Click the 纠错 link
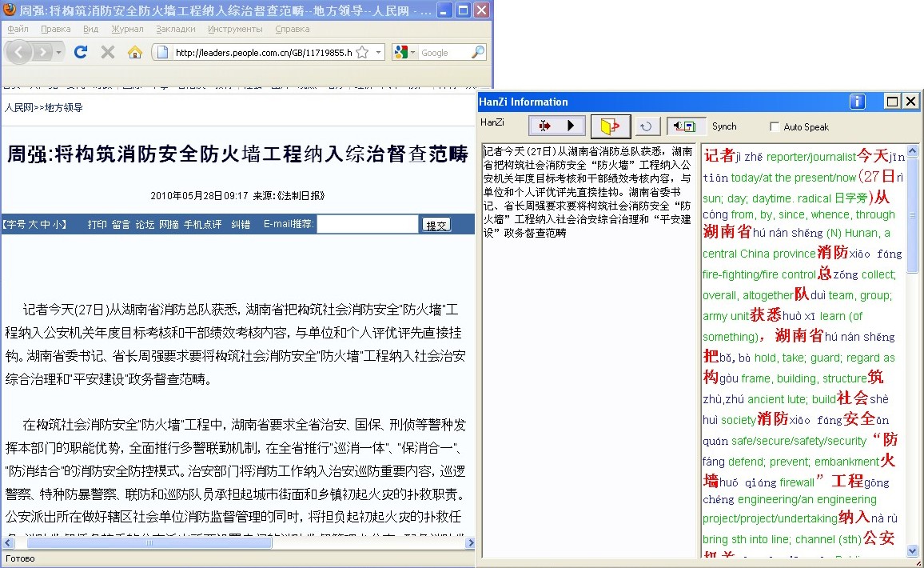 click(241, 224)
